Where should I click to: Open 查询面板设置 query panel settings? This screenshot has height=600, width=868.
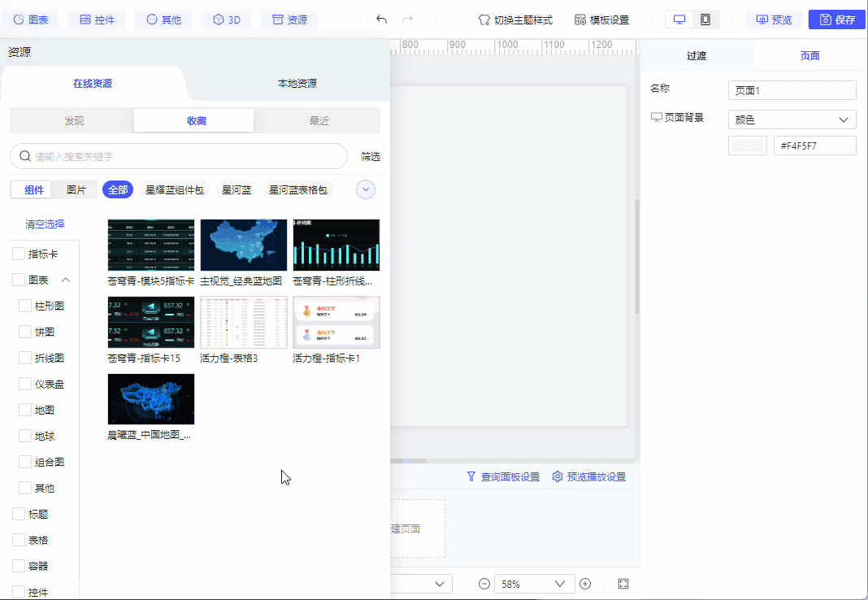pos(503,476)
